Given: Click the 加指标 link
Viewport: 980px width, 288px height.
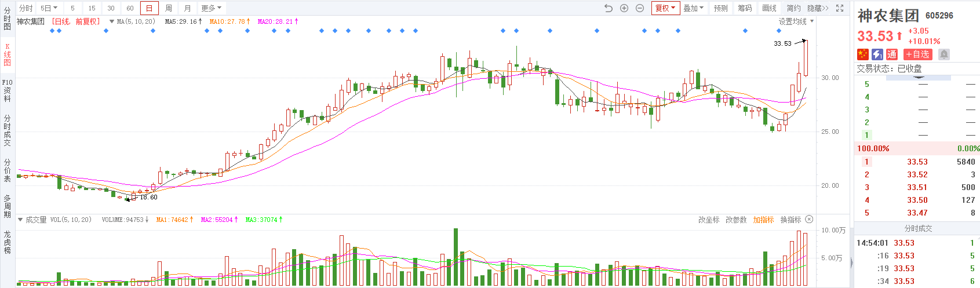Looking at the screenshot, I should pyautogui.click(x=763, y=220).
